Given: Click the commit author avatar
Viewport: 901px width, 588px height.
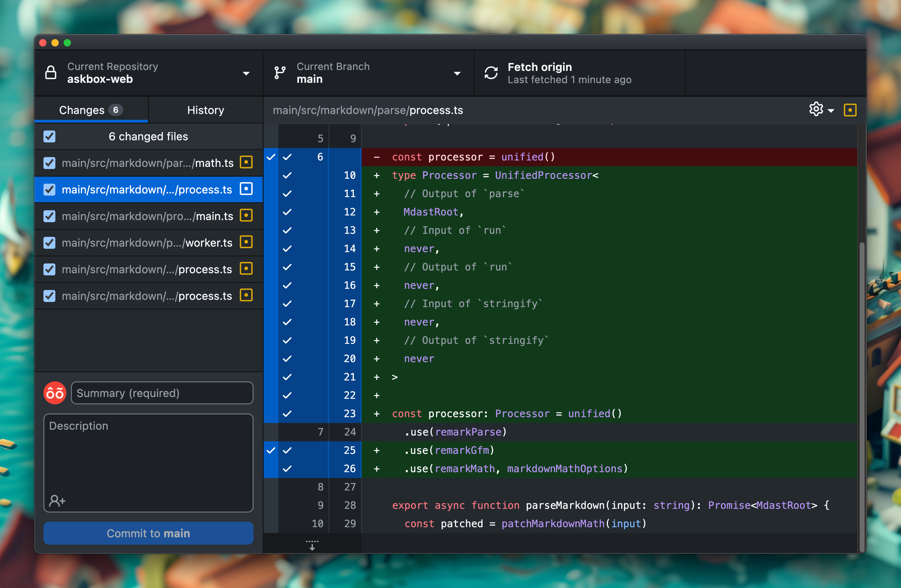Looking at the screenshot, I should coord(55,393).
